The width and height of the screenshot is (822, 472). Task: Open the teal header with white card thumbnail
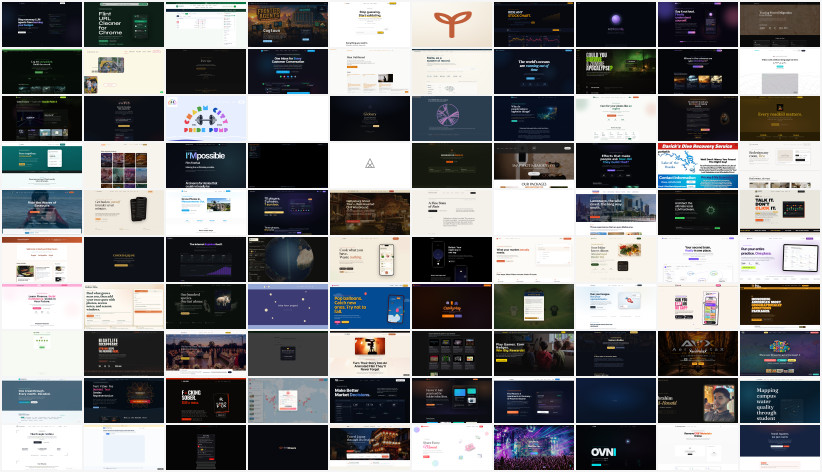coord(42,165)
